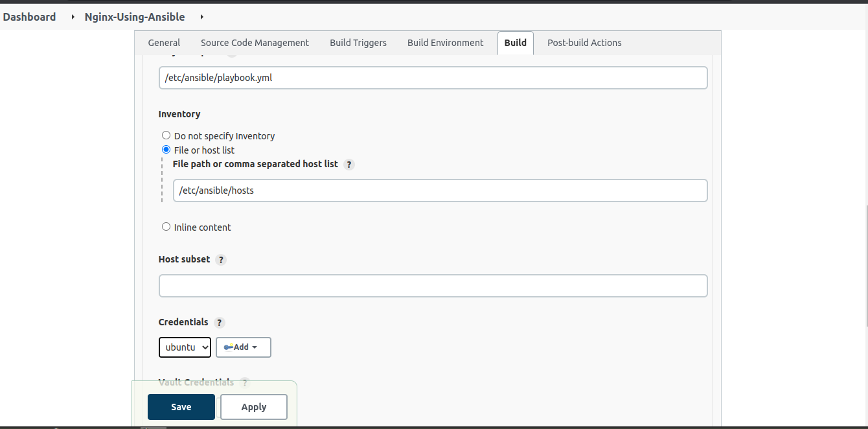Open the ubuntu credentials dropdown
Screen dimensions: 868x429
click(x=185, y=347)
